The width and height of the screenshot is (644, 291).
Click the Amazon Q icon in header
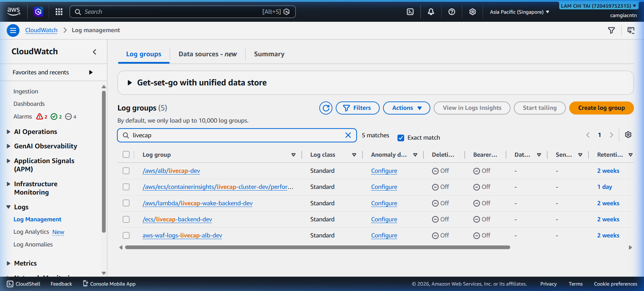click(x=38, y=12)
